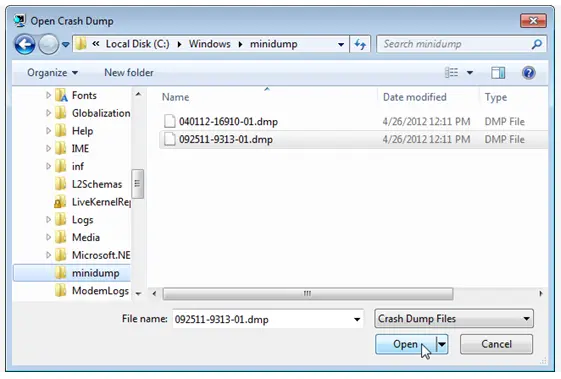
Task: Expand the Logs folder node
Action: (x=48, y=219)
